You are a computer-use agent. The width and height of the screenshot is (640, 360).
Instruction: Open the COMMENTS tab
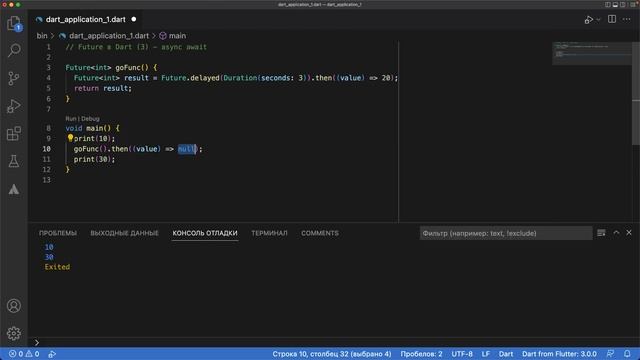point(320,233)
